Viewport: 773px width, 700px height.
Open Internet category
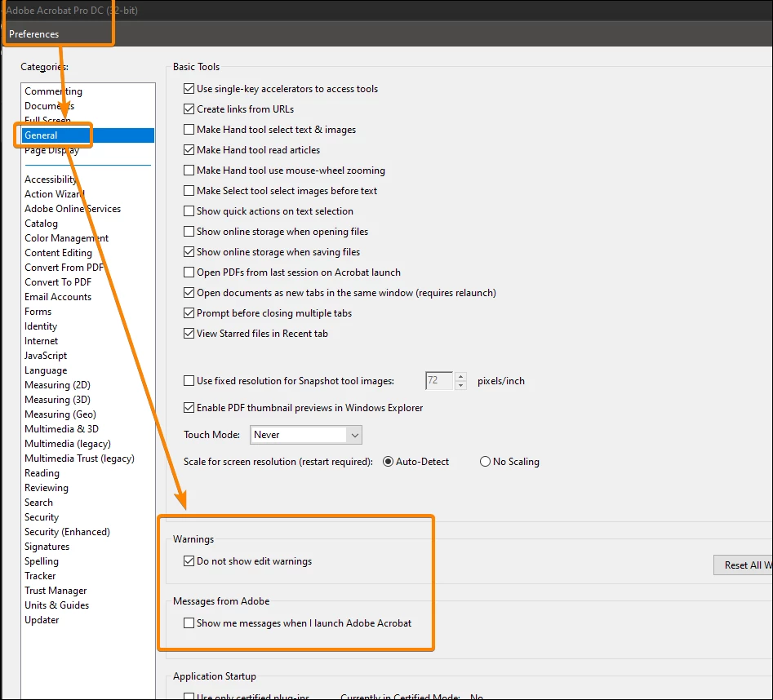click(x=41, y=341)
